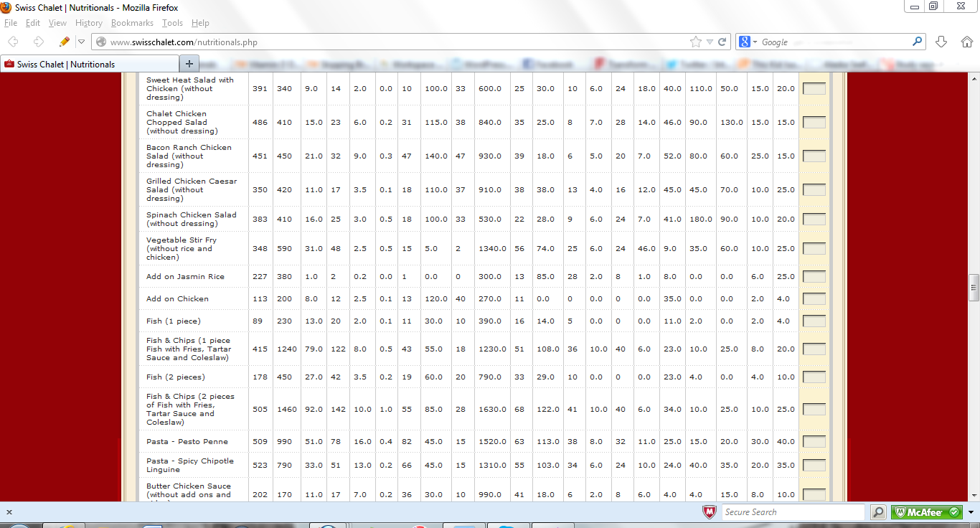The width and height of the screenshot is (980, 528).
Task: Click the pencil icon in navigation toolbar
Action: click(65, 42)
